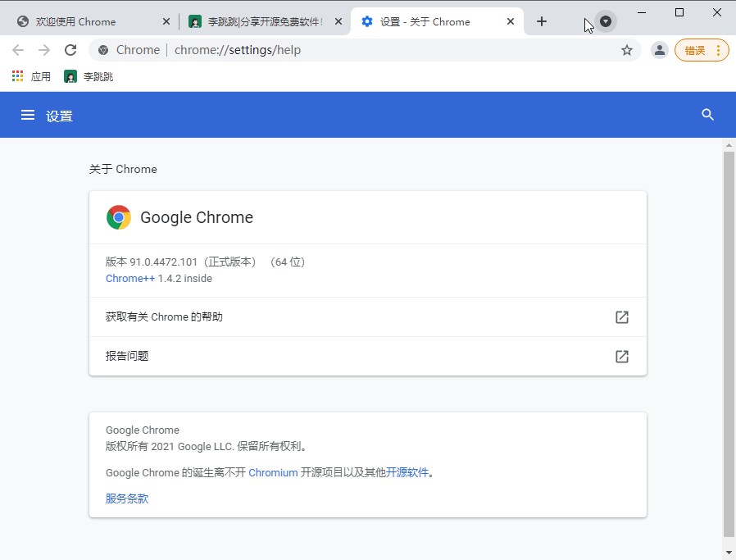Open 报告问题 row
The image size is (736, 560).
[x=368, y=357]
